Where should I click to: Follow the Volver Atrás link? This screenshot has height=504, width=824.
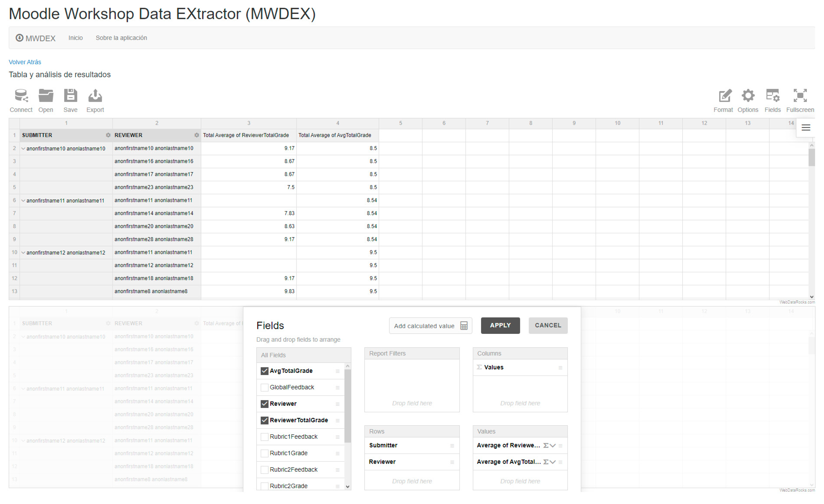(25, 62)
